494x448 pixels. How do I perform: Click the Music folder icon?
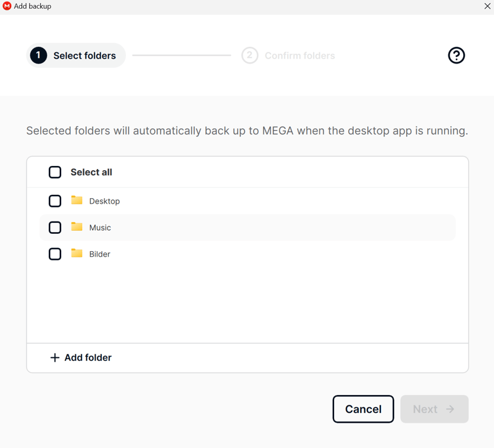77,226
